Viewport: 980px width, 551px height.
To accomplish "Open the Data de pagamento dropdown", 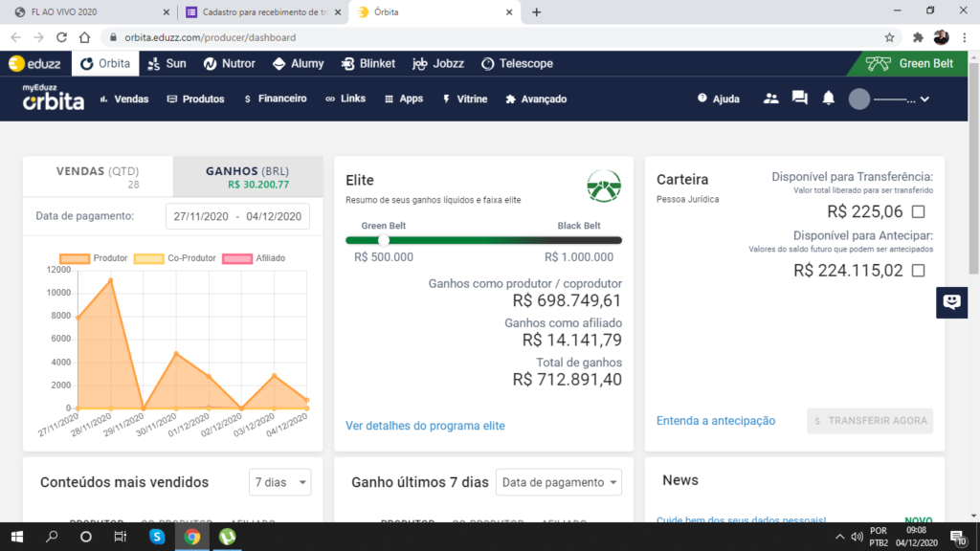I will (x=559, y=482).
